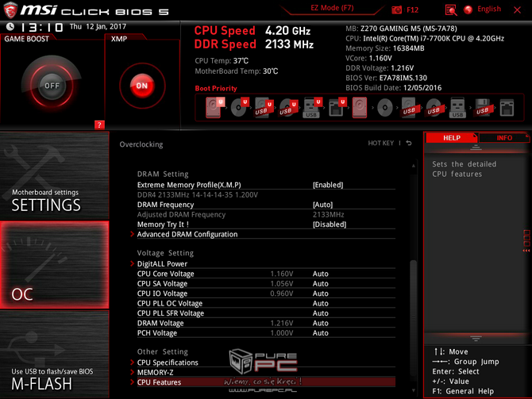Open DRAM Frequency Auto dropdown

322,205
